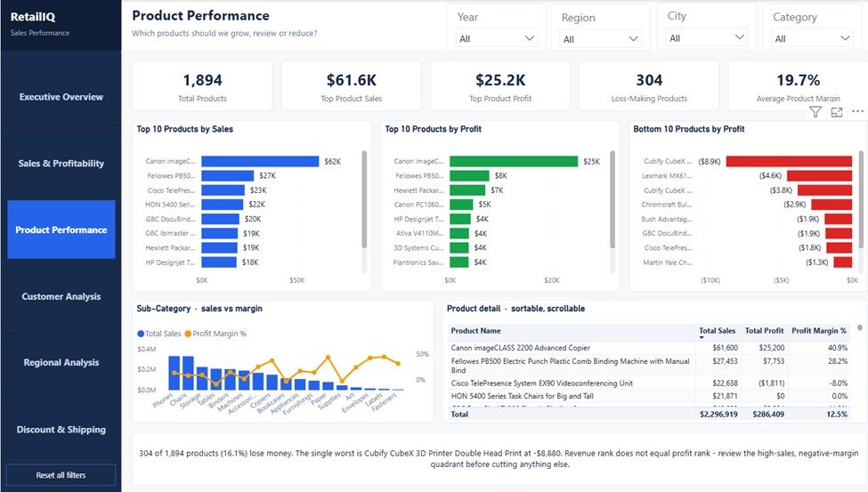The height and width of the screenshot is (492, 868).
Task: Click the Plantronics Sav... $4K profit bar
Action: point(458,262)
